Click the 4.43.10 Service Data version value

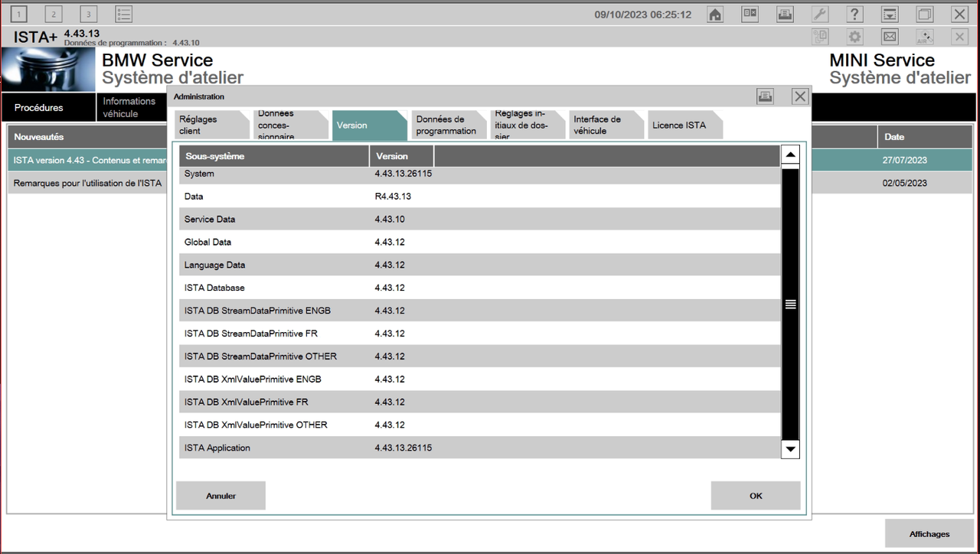[390, 220]
